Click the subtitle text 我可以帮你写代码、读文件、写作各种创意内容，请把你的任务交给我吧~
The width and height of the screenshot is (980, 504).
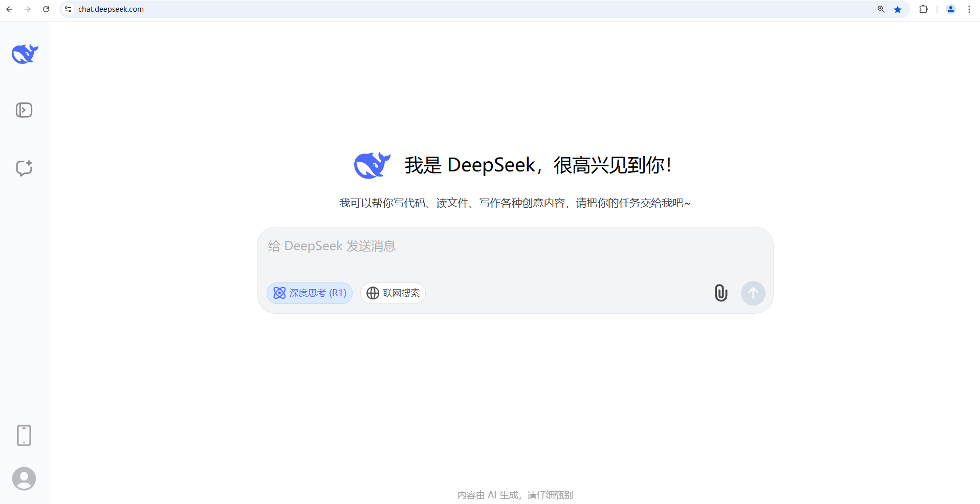point(515,203)
